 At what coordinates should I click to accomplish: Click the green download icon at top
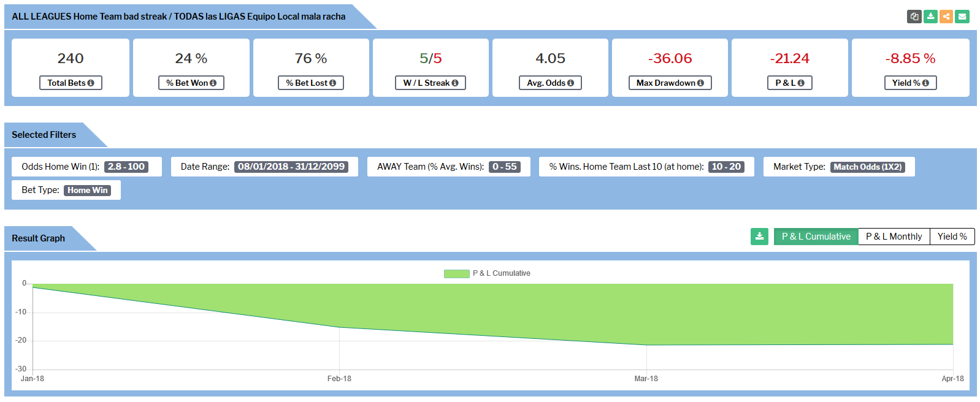coord(930,17)
